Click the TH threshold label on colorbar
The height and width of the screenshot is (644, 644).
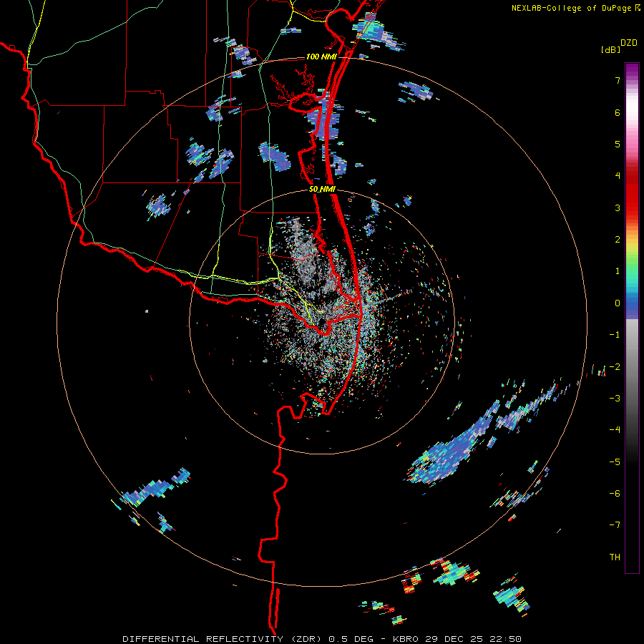click(615, 557)
